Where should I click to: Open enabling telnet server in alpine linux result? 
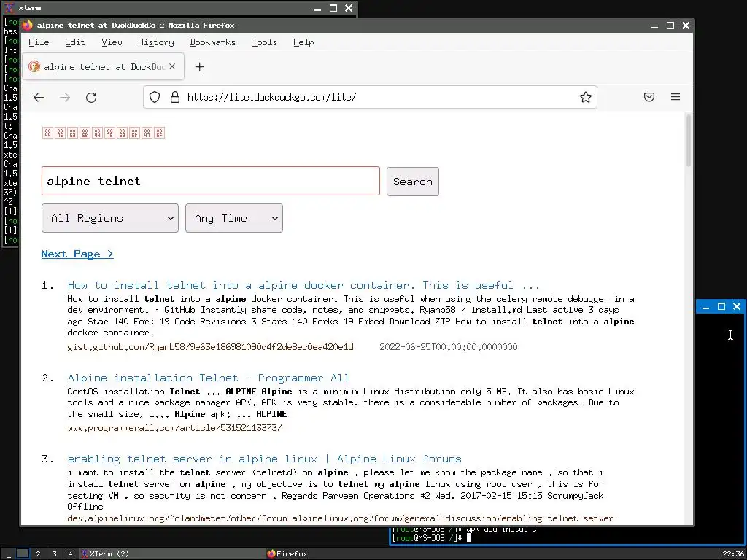tap(264, 459)
